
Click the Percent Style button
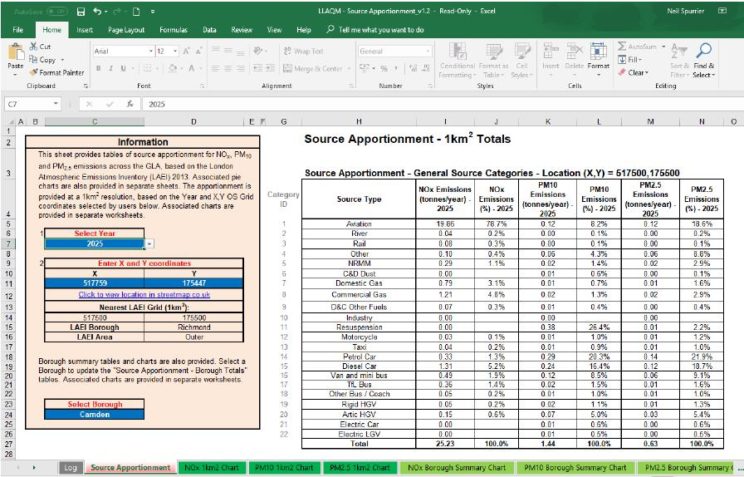click(x=384, y=68)
